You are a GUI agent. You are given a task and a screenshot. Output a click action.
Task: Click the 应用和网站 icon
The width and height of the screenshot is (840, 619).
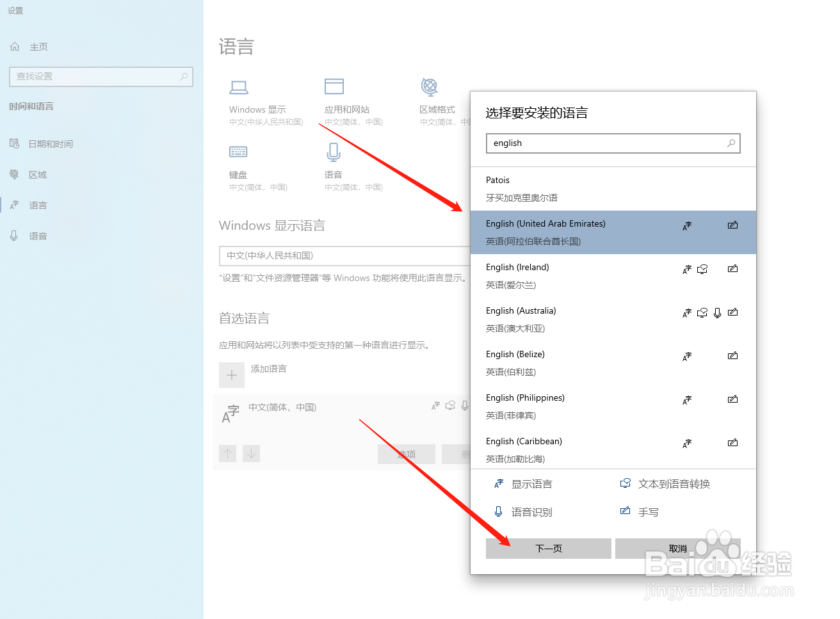(334, 86)
